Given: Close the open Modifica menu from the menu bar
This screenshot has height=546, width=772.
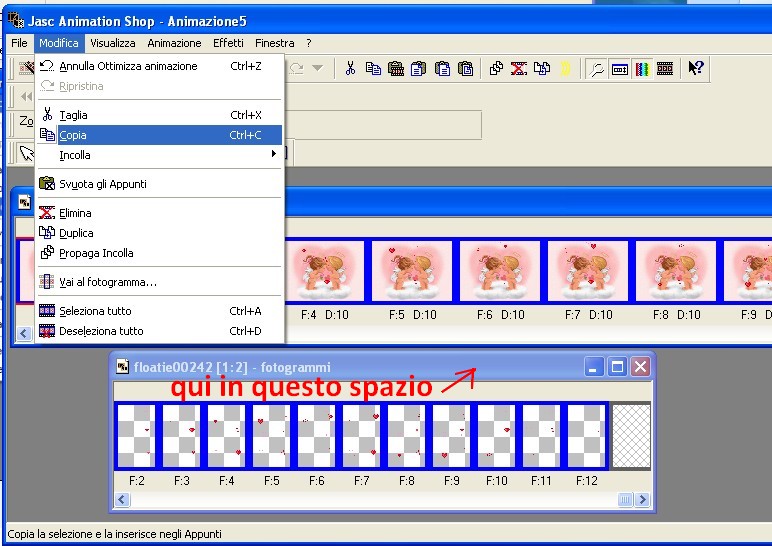Looking at the screenshot, I should 59,43.
